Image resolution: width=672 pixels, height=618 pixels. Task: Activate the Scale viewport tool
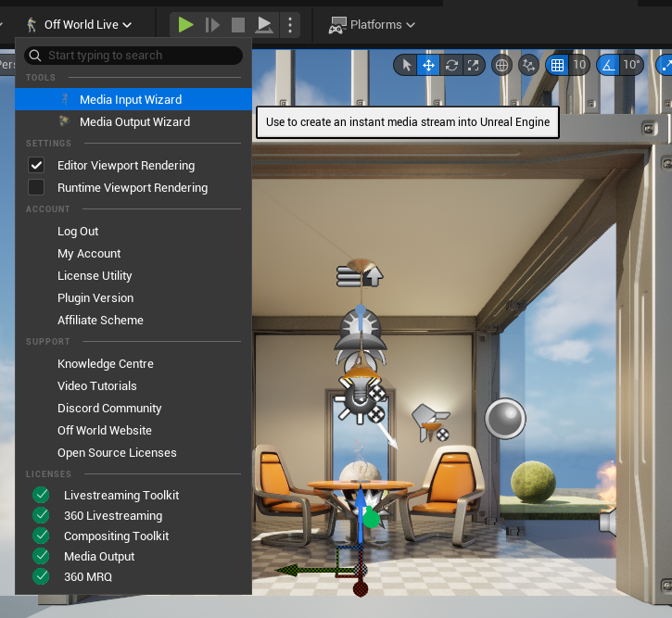click(x=473, y=65)
